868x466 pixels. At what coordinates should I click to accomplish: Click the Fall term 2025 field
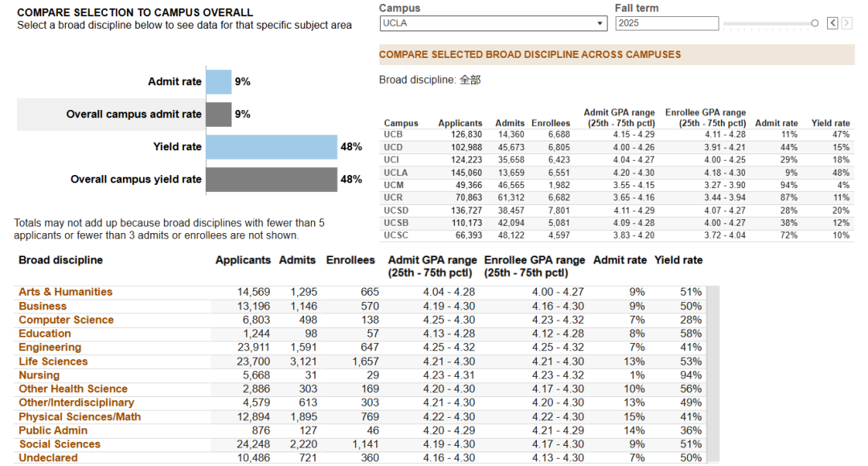tap(667, 23)
